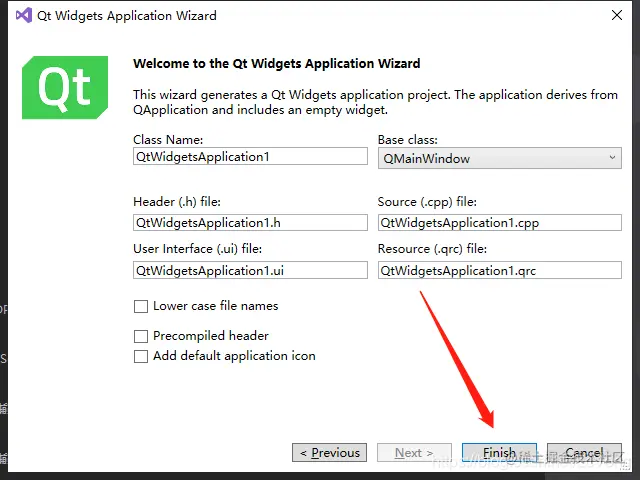The width and height of the screenshot is (640, 480).
Task: Click the green Qt logo image
Action: [x=65, y=87]
